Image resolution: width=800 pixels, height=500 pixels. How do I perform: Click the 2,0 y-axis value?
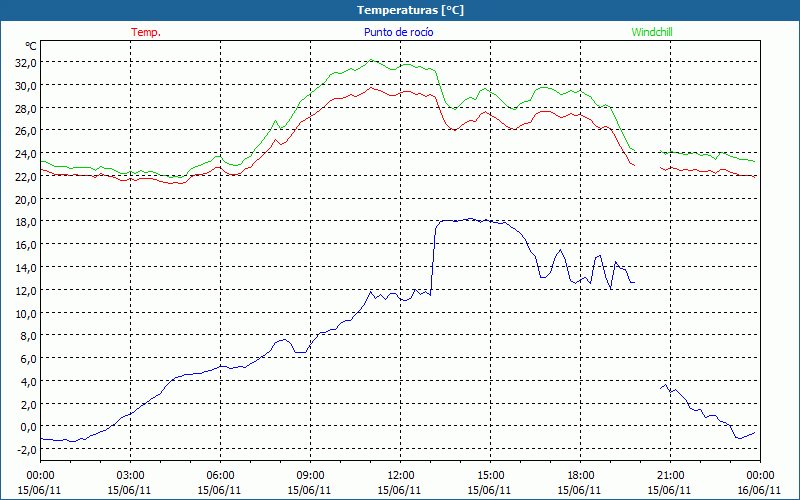click(x=29, y=404)
